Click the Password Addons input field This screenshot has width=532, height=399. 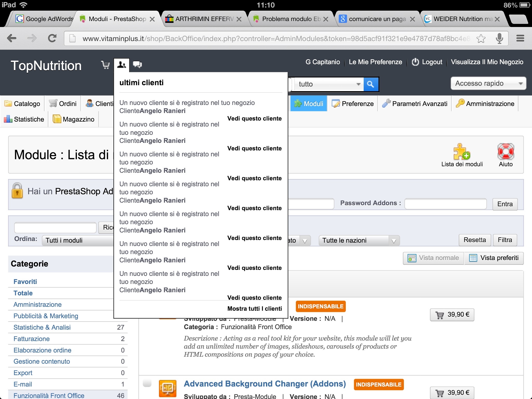click(x=445, y=204)
